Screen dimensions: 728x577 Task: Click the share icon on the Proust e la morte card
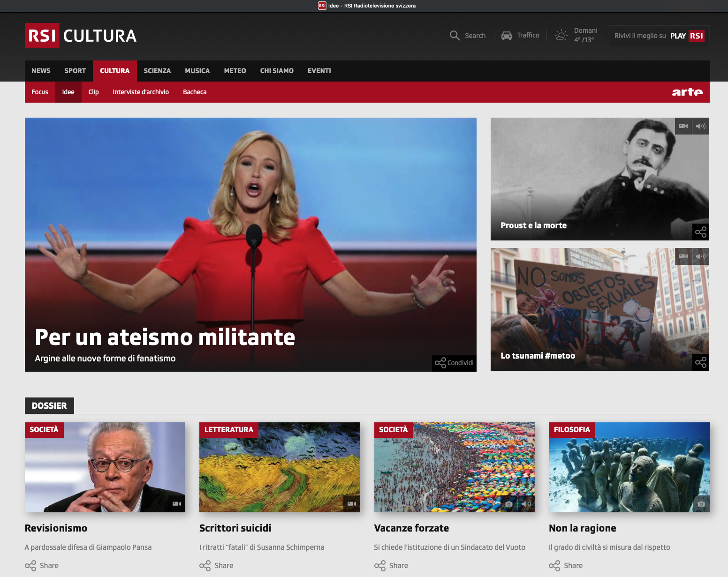pos(700,232)
